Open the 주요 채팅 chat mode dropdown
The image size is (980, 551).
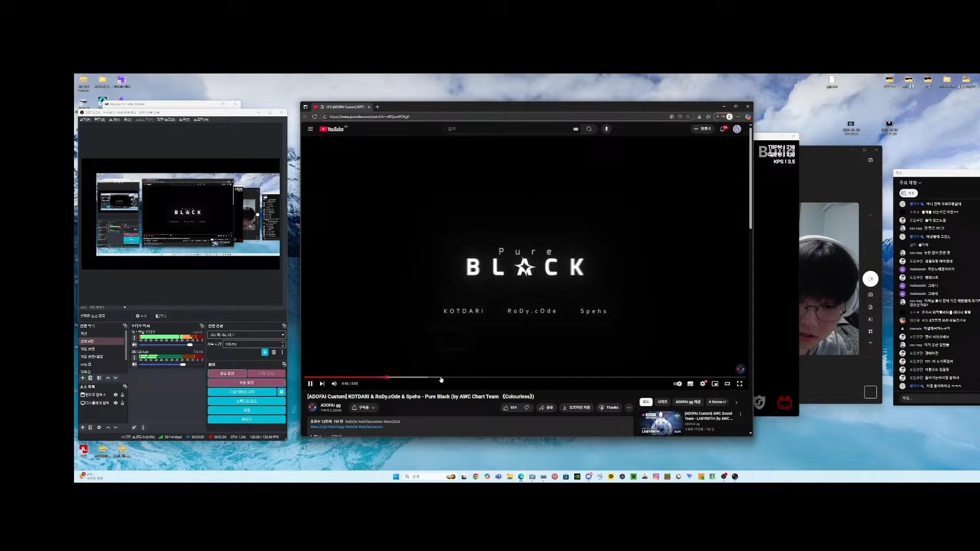[x=910, y=183]
